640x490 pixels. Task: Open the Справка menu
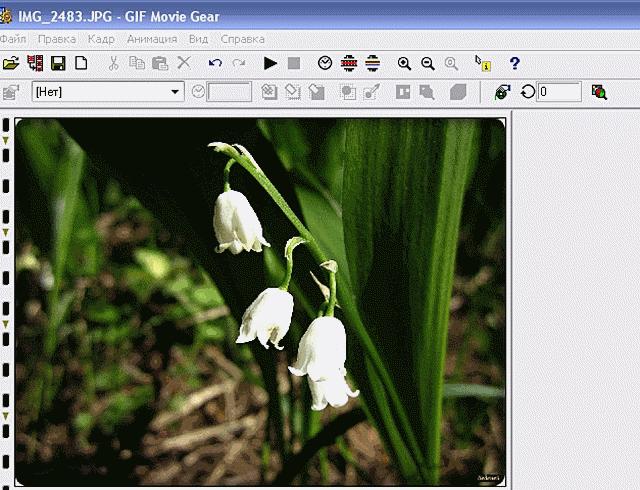pyautogui.click(x=242, y=39)
